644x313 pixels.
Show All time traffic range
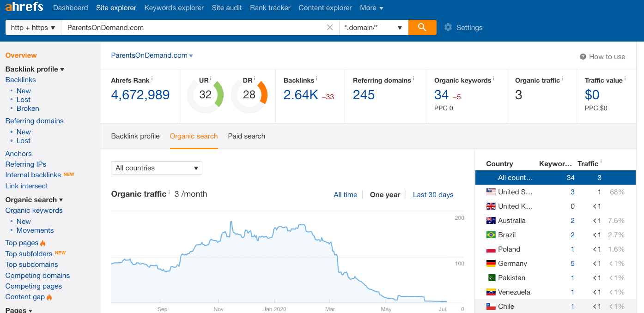346,195
